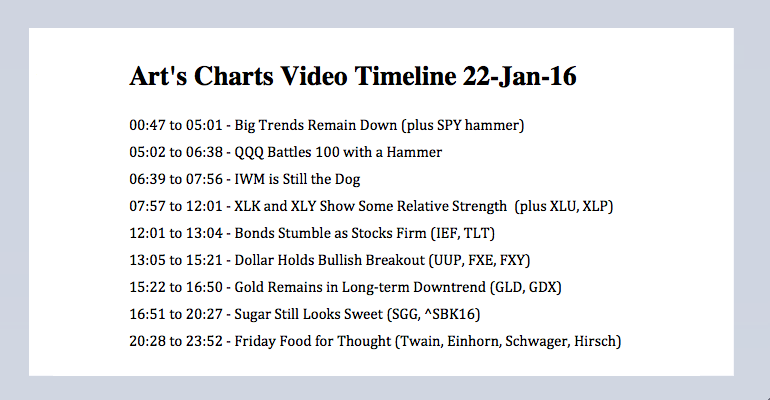Select QQQ Battles 100 with a Hammer
Image resolution: width=770 pixels, height=400 pixels.
click(338, 153)
